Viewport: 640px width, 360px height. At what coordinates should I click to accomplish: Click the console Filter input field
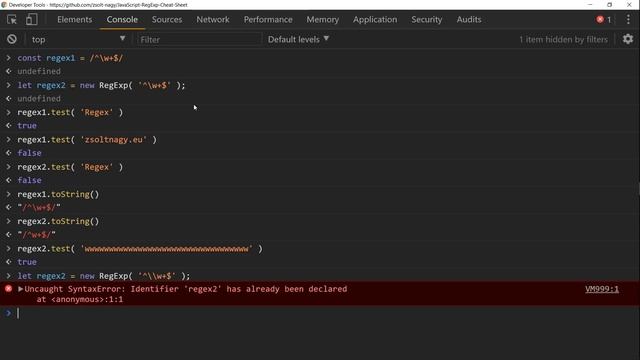tap(199, 39)
